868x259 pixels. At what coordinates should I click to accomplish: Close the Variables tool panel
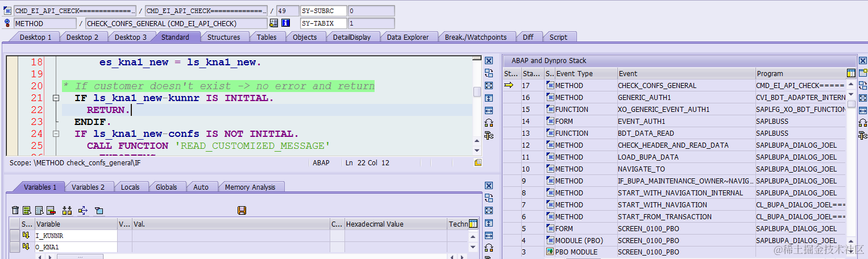coord(488,186)
